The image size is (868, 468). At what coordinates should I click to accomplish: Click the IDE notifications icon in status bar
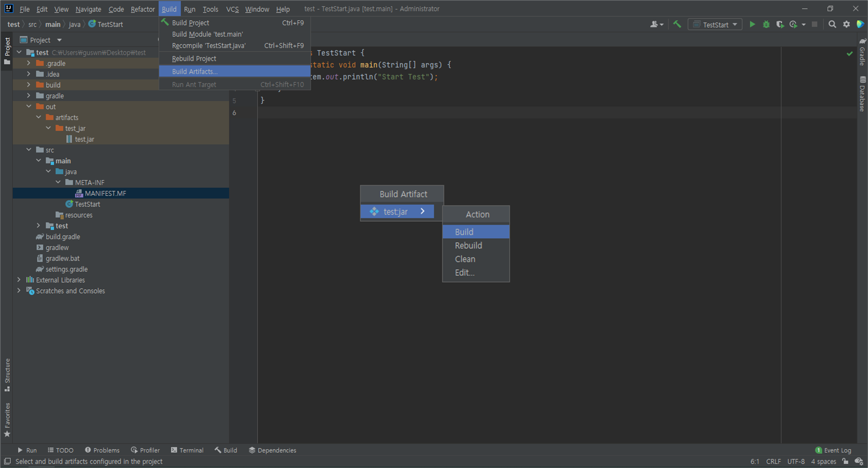pos(859,462)
